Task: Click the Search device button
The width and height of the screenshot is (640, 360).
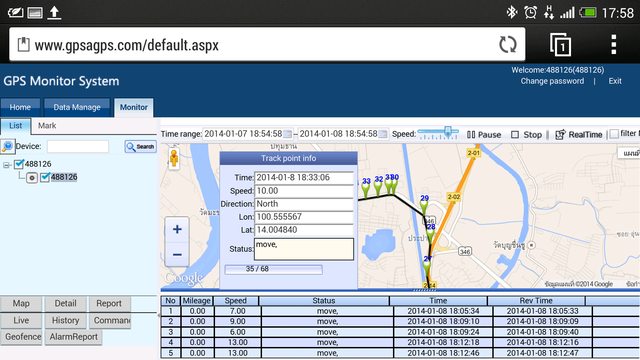Action: point(140,147)
